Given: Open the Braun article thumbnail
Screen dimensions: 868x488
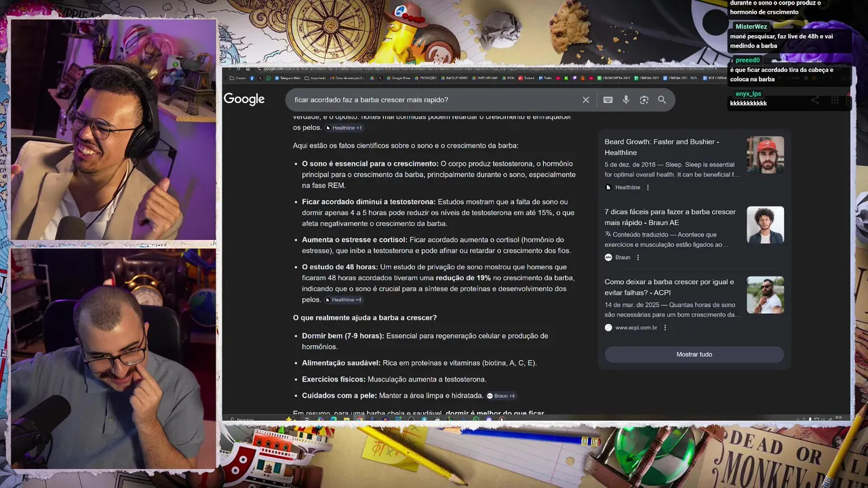Looking at the screenshot, I should coord(765,225).
